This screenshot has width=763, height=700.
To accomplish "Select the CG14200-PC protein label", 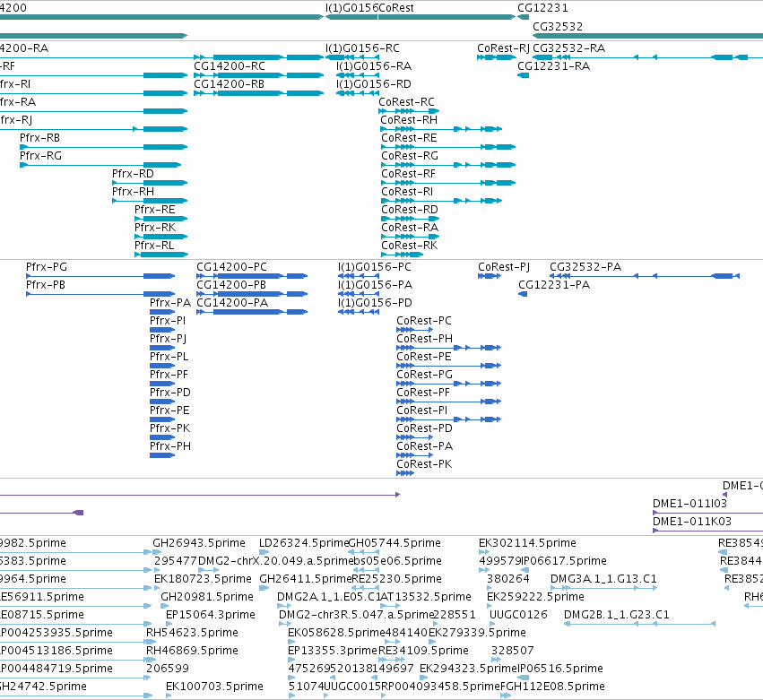I will 231,267.
